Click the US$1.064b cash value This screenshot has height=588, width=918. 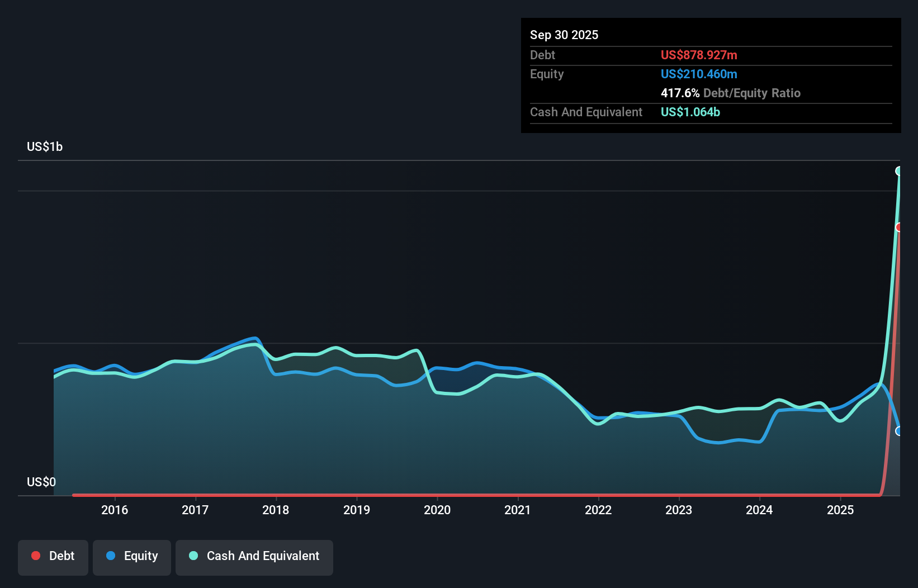tap(690, 112)
